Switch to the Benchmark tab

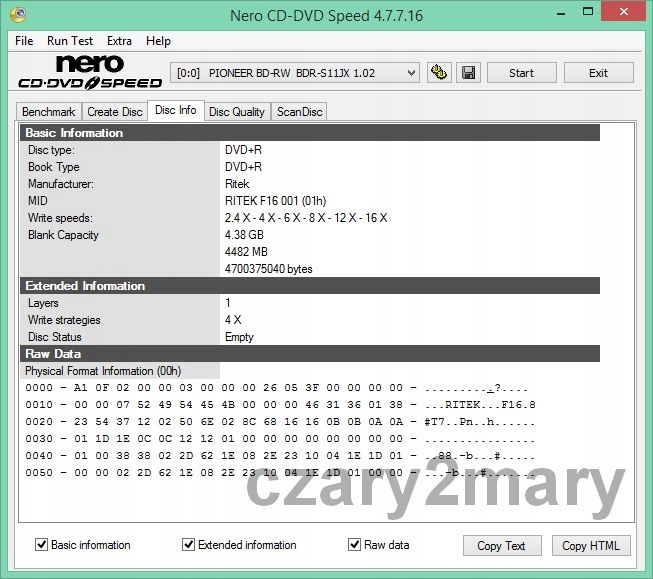point(49,112)
